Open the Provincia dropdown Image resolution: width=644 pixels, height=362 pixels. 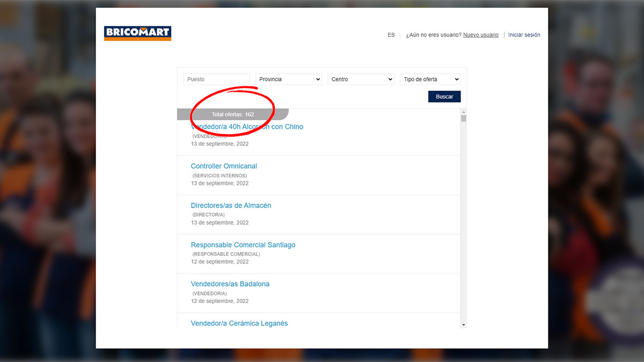[289, 79]
